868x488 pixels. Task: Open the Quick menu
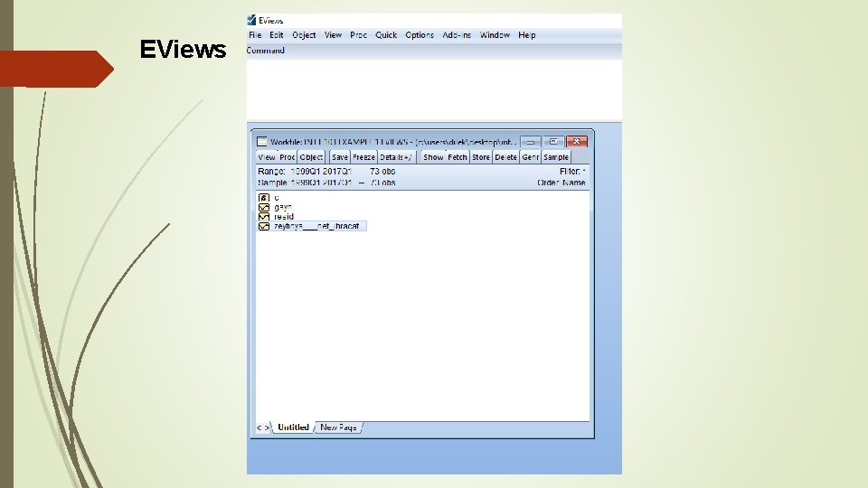click(x=386, y=35)
